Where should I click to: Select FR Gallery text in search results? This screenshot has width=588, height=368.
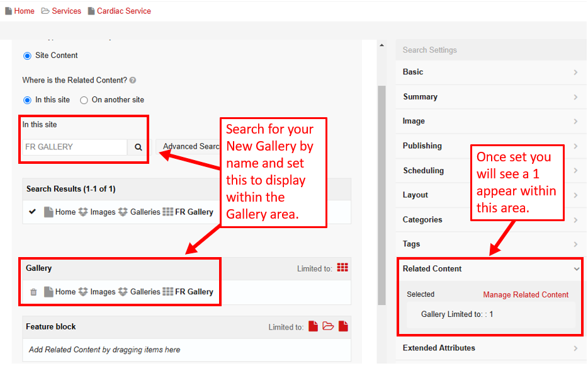tap(194, 212)
